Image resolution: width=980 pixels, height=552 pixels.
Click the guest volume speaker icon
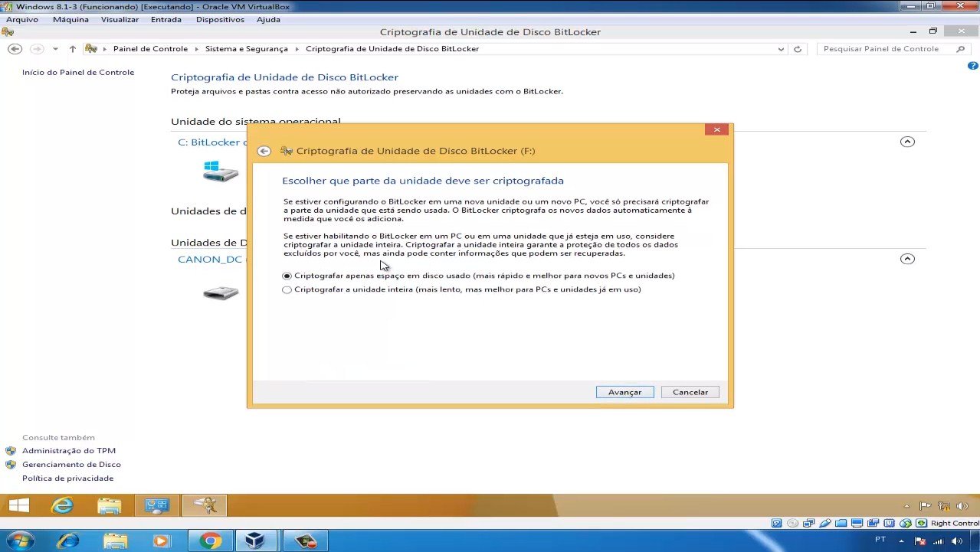tap(962, 505)
